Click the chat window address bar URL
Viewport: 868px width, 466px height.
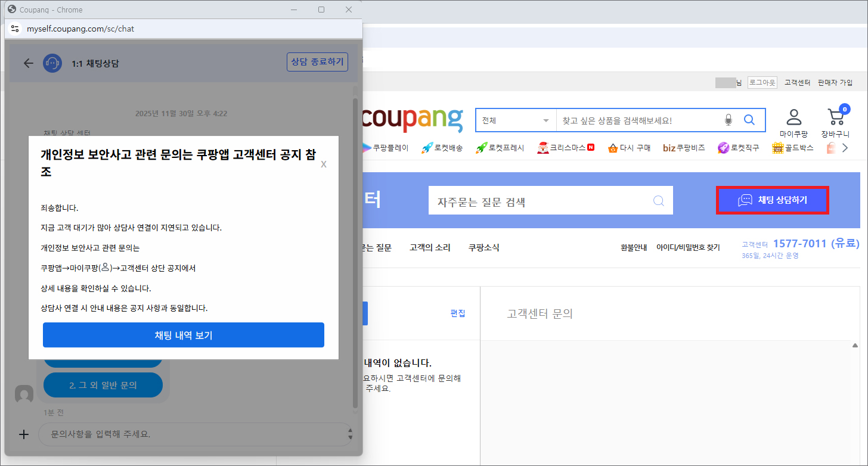[x=80, y=29]
